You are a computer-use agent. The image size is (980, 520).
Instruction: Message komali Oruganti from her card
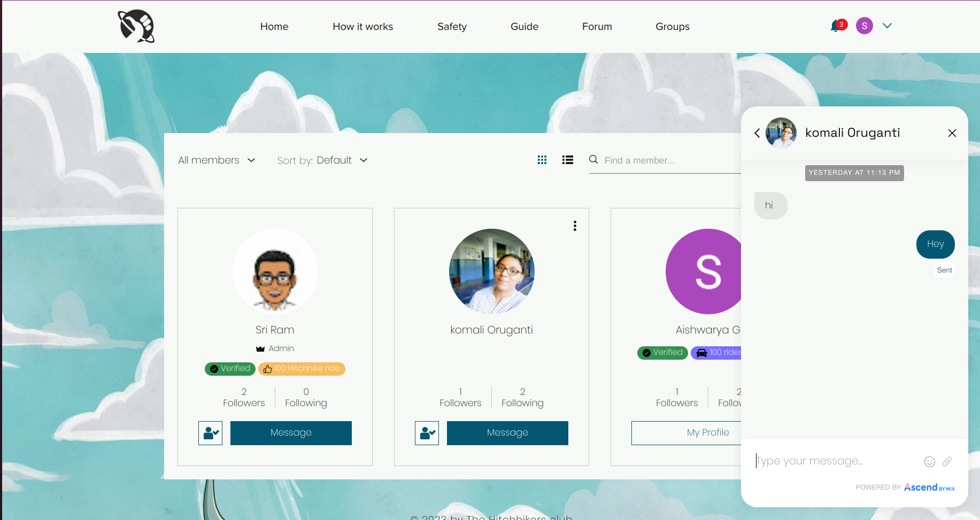[x=507, y=433]
